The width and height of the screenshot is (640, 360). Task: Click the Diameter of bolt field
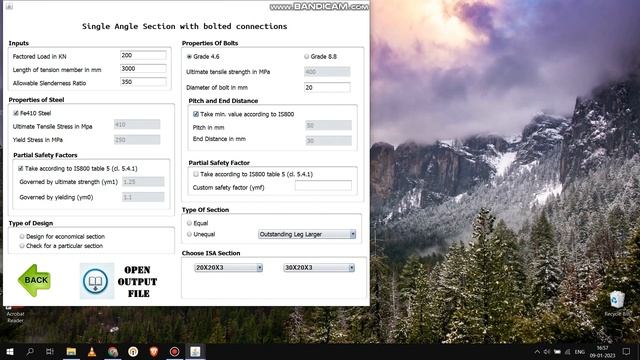(x=327, y=87)
